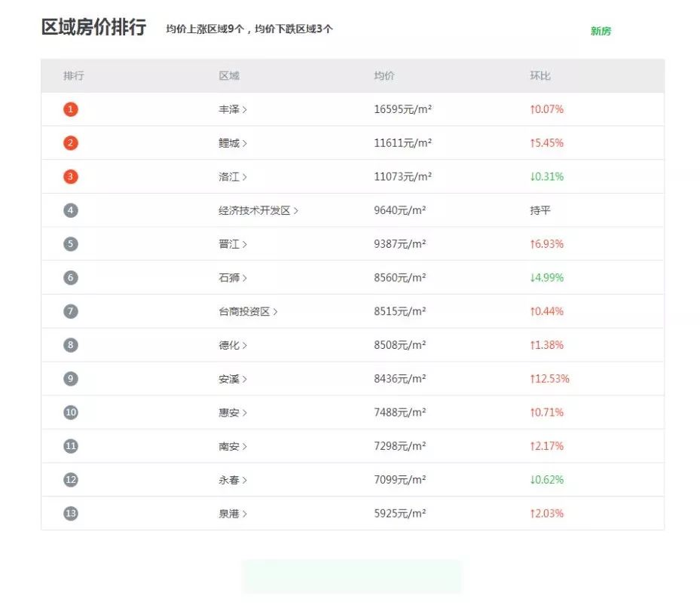Click the green down arrow beside 4.99%
Viewport: 700px width, 608px height.
click(532, 278)
